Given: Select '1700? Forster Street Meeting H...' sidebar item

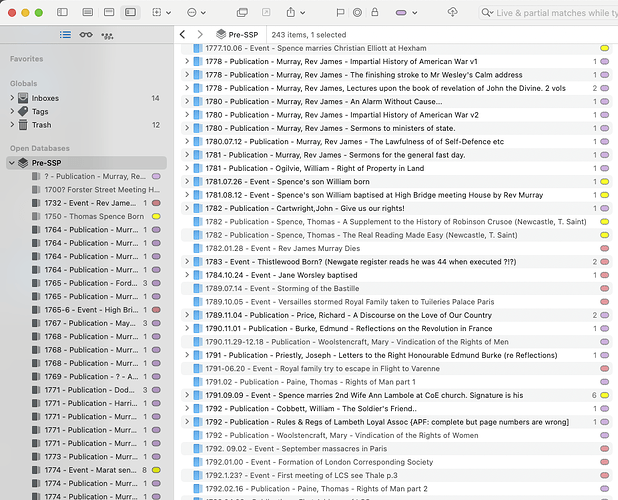Looking at the screenshot, I should 86,190.
